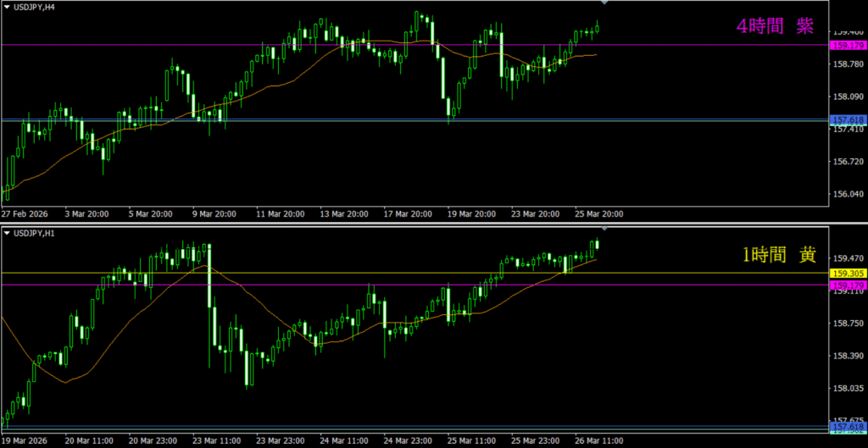Image resolution: width=868 pixels, height=448 pixels.
Task: Click the 27 Feb 2026 date on H4 time axis
Action: [x=25, y=213]
